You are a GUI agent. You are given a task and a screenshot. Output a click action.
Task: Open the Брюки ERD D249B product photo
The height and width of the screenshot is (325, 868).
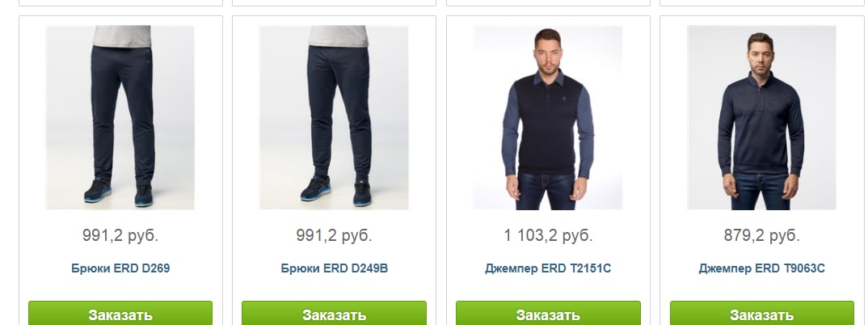coord(334,117)
